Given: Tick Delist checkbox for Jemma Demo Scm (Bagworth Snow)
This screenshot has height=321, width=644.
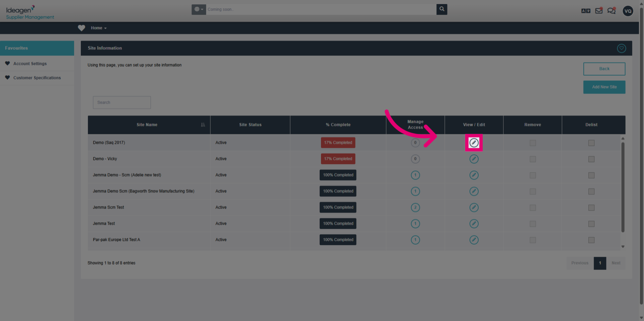Looking at the screenshot, I should tap(591, 191).
